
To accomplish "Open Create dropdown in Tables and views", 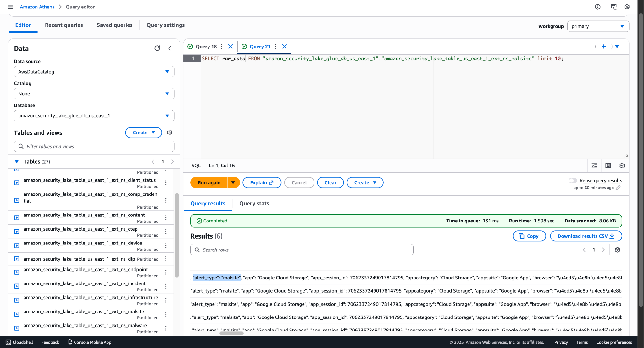I will tap(143, 132).
